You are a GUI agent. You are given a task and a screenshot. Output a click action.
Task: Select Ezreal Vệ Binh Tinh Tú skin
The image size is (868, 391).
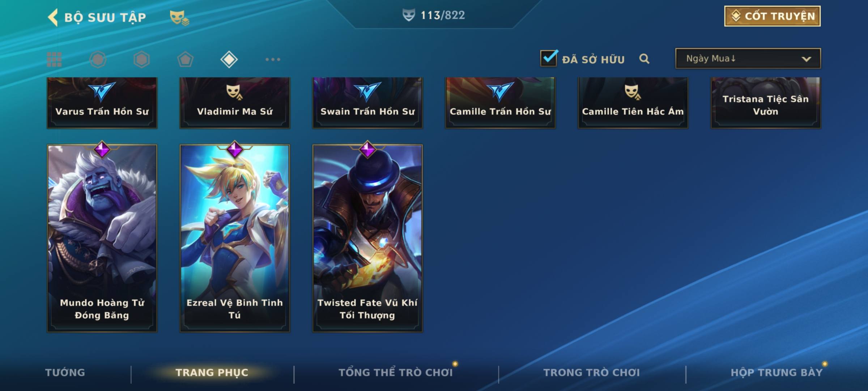[x=235, y=238]
